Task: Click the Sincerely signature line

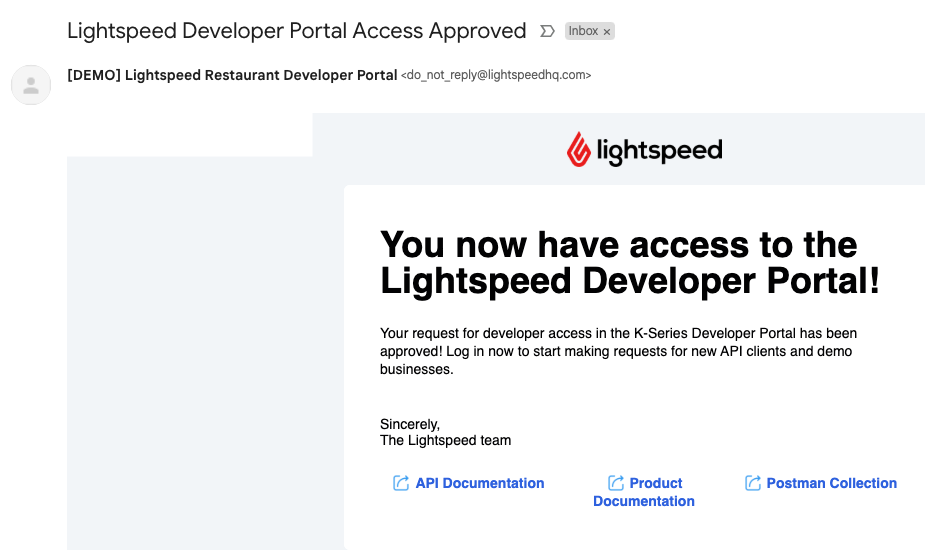Action: click(410, 424)
